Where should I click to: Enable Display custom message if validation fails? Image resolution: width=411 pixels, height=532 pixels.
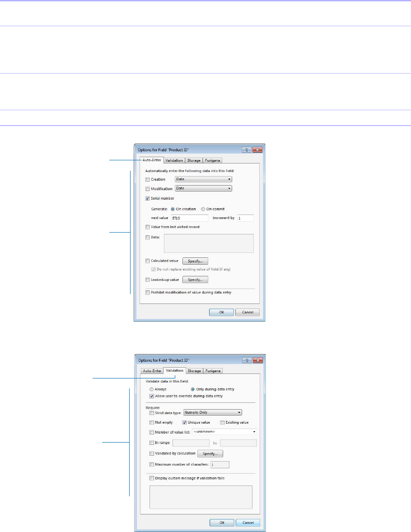click(x=151, y=478)
